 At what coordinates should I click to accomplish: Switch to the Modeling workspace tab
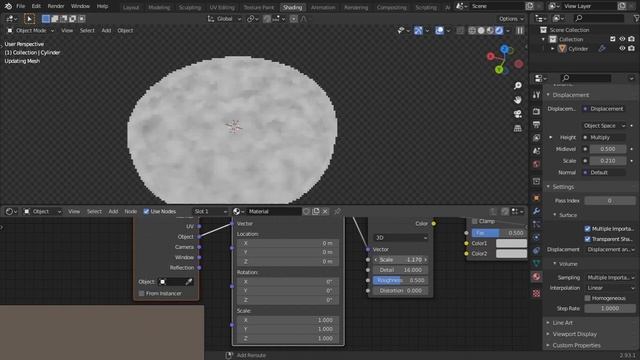(159, 7)
